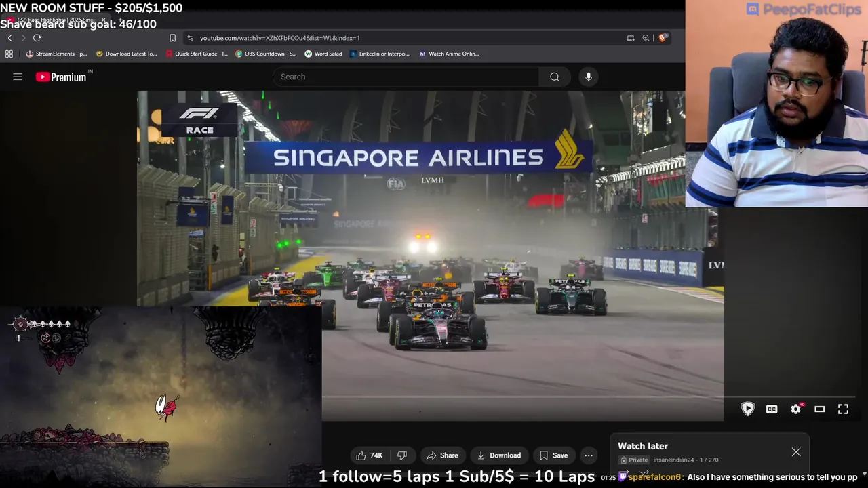The height and width of the screenshot is (488, 868).
Task: Click the YouTube Search field
Action: click(406, 77)
